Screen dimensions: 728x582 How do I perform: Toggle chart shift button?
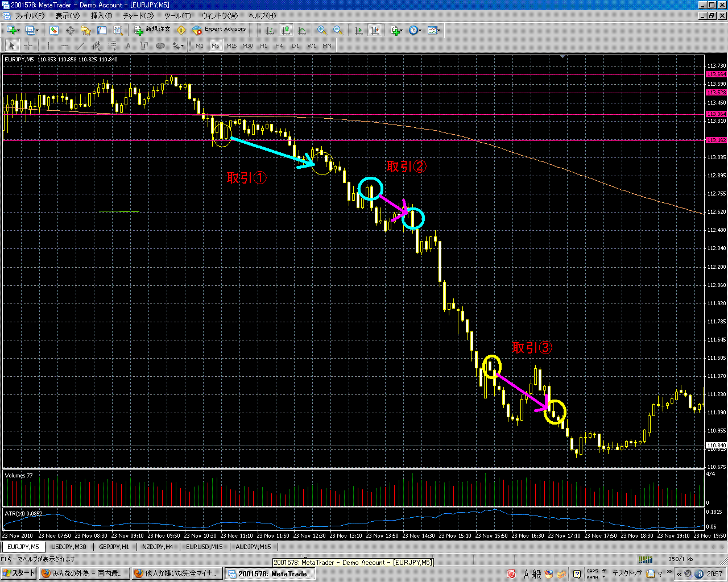point(375,30)
